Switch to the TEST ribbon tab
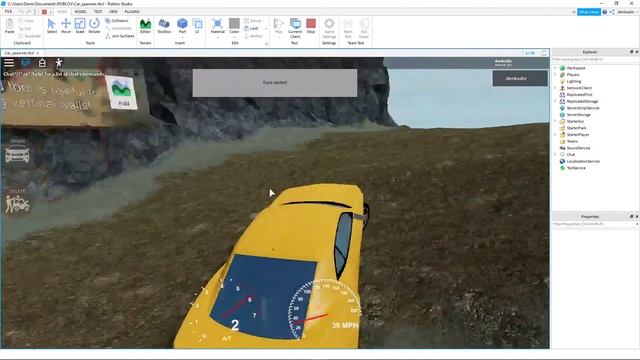Screen dimensions: 640x360 (x=98, y=12)
